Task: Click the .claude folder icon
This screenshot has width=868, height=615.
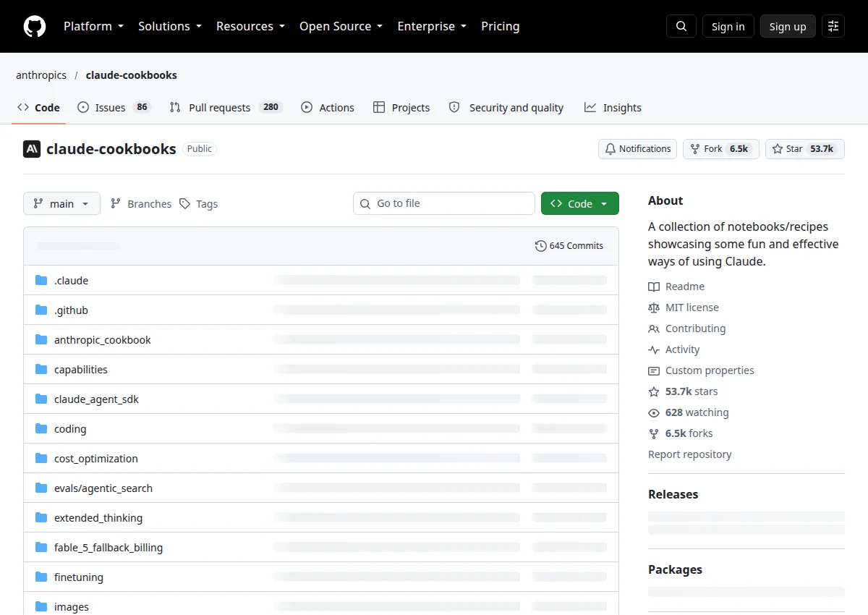Action: pos(41,281)
